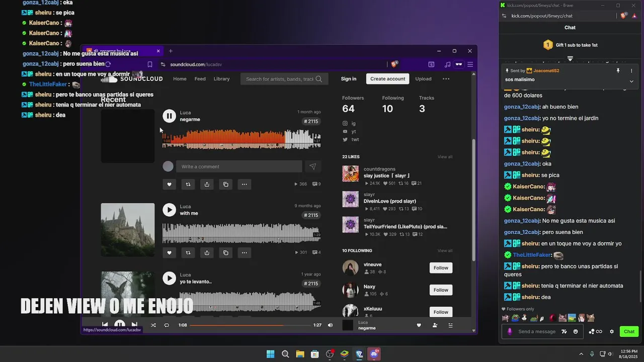Share the 'with me' track

coord(207,252)
